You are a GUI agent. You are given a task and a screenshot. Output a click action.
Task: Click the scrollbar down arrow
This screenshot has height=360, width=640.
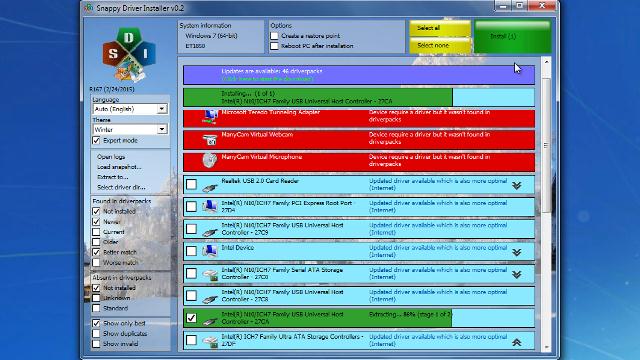pyautogui.click(x=546, y=347)
